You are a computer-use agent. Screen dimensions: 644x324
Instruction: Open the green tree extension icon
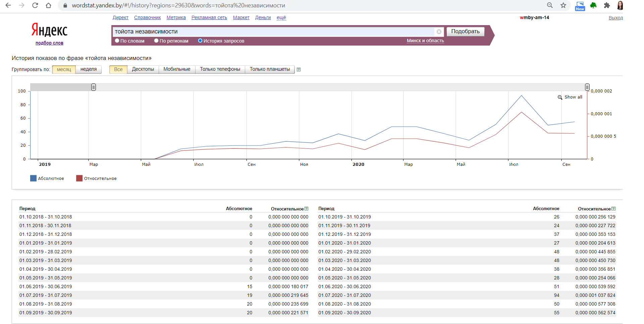(593, 5)
